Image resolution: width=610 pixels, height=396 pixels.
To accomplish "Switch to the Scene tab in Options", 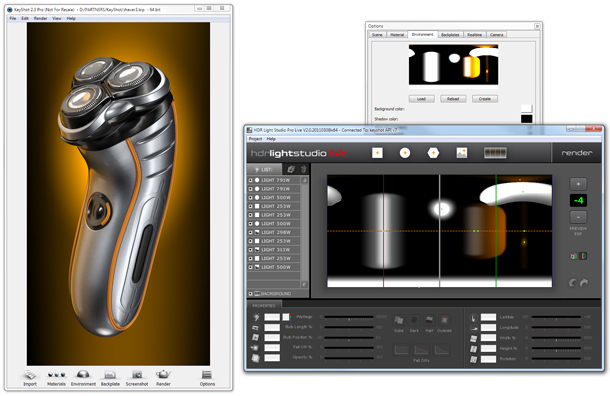I will click(x=377, y=35).
